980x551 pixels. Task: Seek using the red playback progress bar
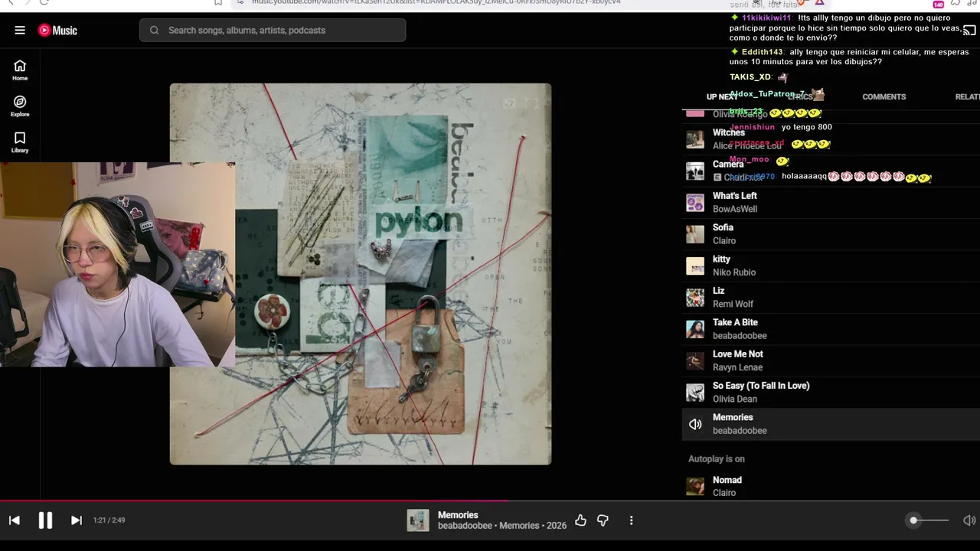tap(490, 501)
